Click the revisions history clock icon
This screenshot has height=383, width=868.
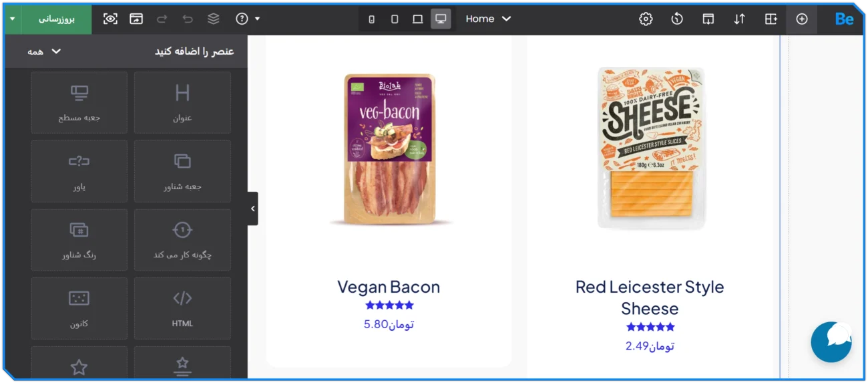click(x=677, y=19)
